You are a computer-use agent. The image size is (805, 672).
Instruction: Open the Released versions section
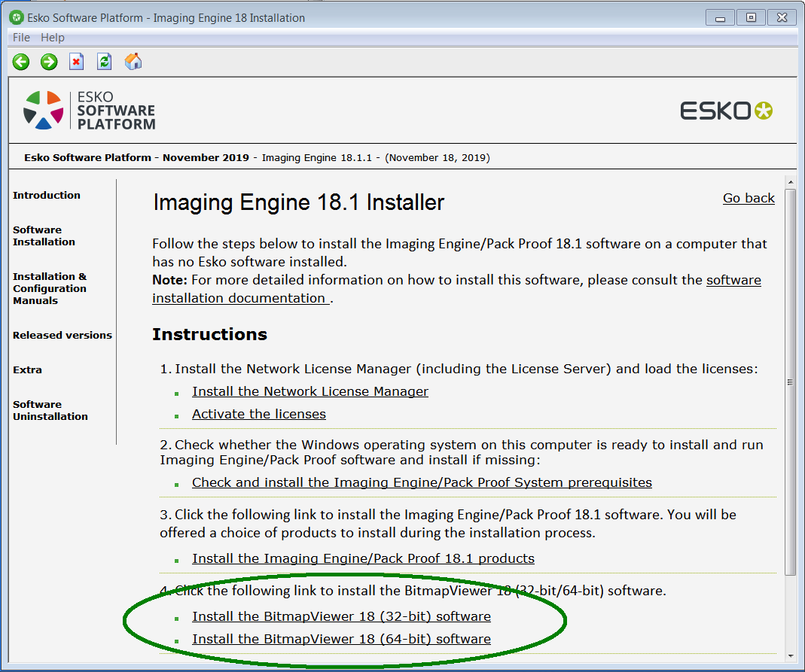[62, 335]
